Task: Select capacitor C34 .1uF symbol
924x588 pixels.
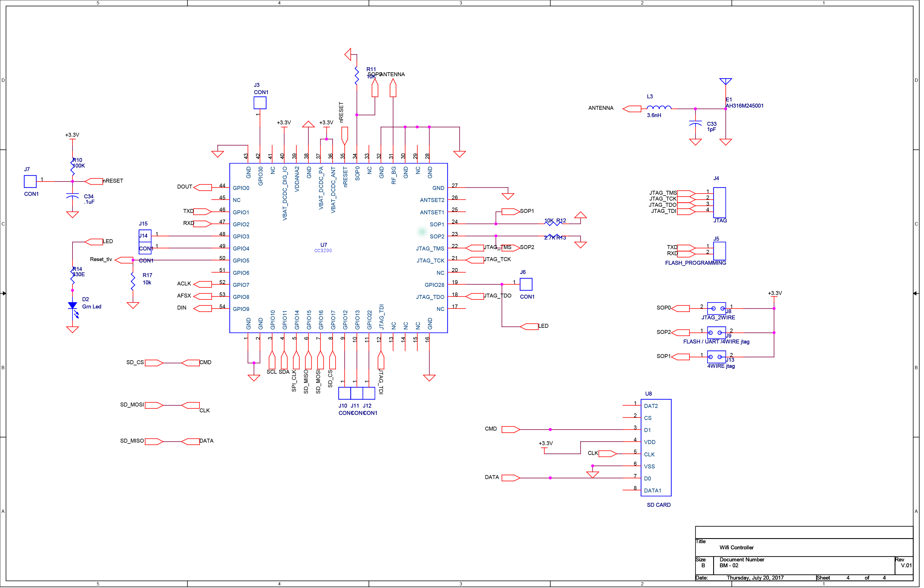Action: pos(73,196)
